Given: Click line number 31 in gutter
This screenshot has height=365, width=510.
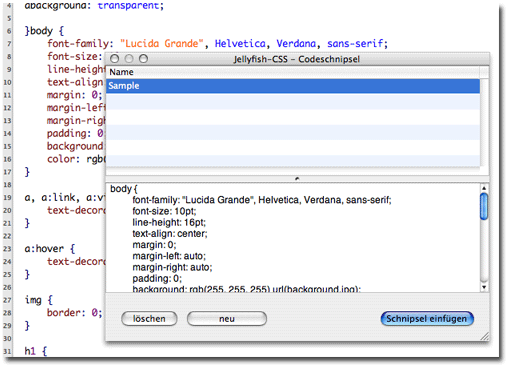Looking at the screenshot, I should click(7, 351).
